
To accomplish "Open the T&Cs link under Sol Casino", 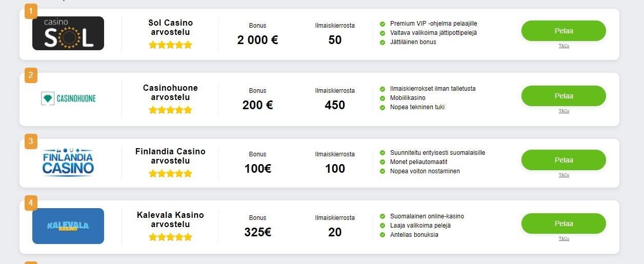I will click(563, 46).
